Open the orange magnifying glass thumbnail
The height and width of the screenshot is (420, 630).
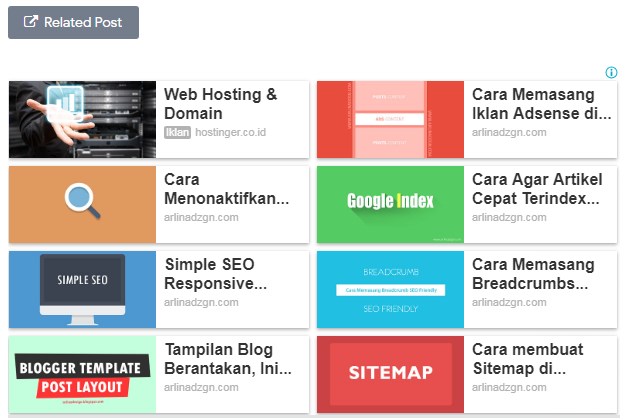tap(82, 205)
